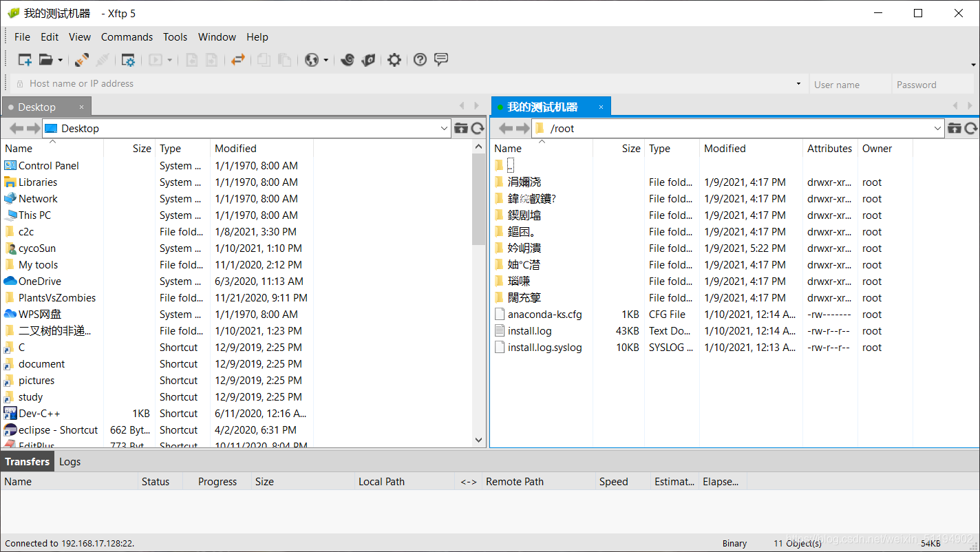Open the host address history dropdown
This screenshot has height=552, width=980.
798,84
